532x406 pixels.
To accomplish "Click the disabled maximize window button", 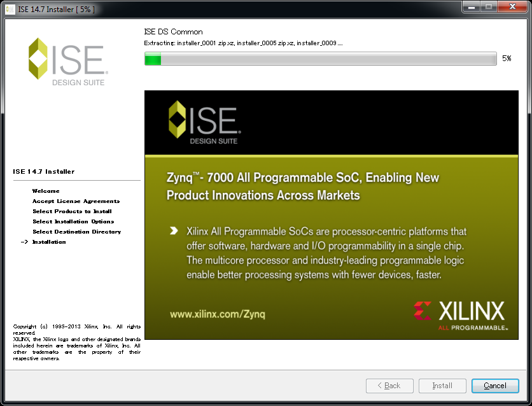I will [489, 7].
